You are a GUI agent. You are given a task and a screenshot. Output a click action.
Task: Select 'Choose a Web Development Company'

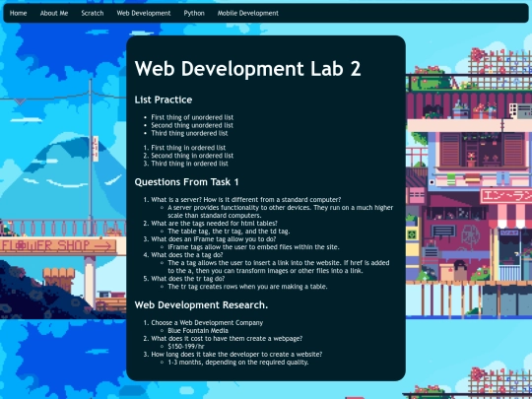(x=207, y=323)
